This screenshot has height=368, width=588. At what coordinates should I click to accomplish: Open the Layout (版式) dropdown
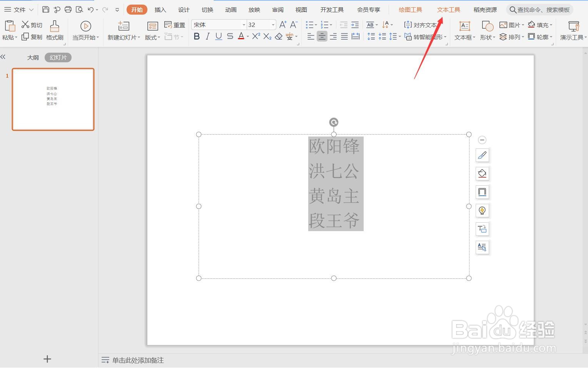[152, 37]
